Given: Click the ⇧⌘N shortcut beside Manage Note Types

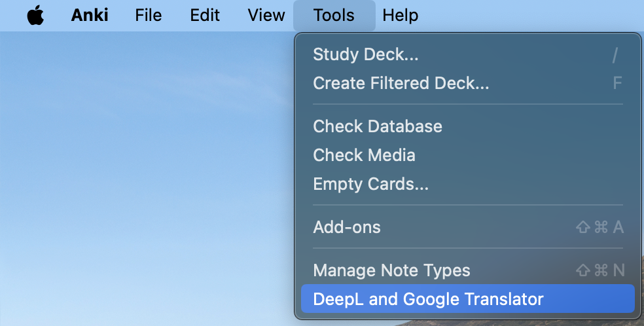Looking at the screenshot, I should (x=599, y=270).
